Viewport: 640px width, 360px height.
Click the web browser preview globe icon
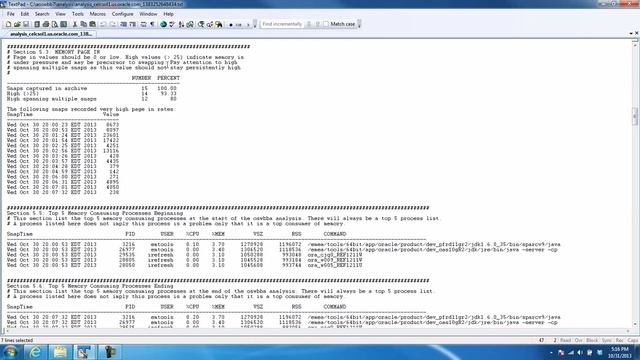coord(163,24)
